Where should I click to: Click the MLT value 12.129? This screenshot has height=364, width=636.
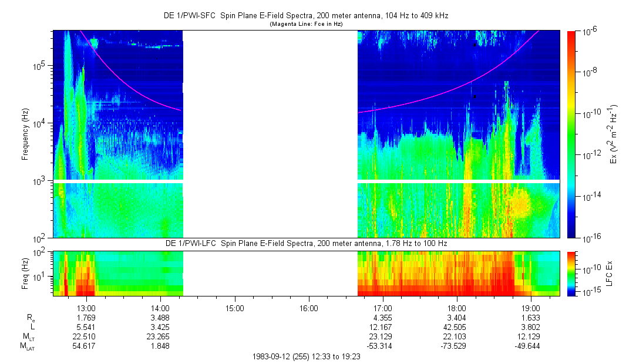tap(531, 336)
